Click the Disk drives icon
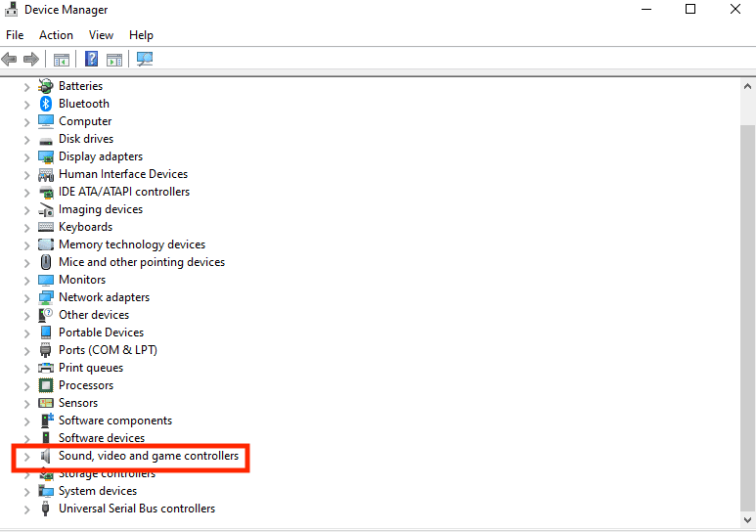This screenshot has width=756, height=532. pos(46,141)
